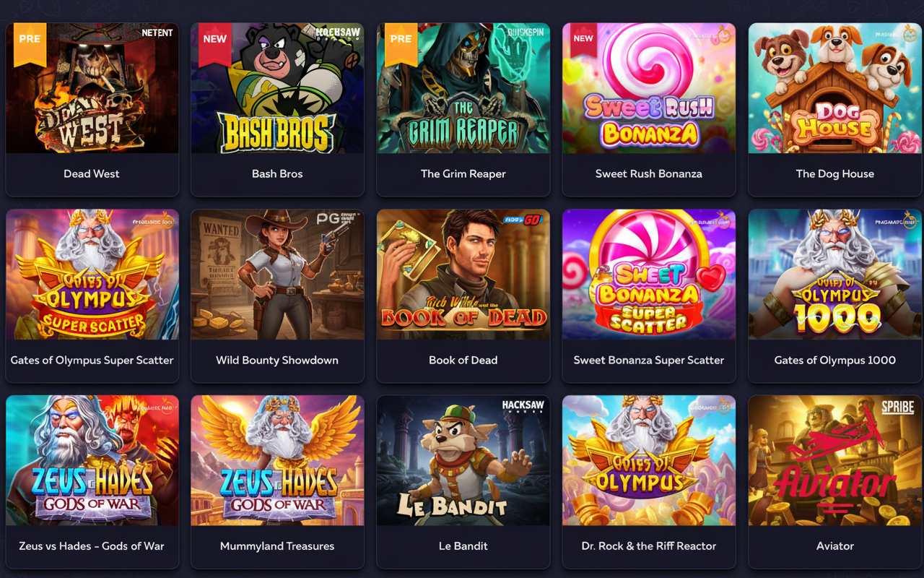Image resolution: width=924 pixels, height=578 pixels.
Task: Open the Gates of Olympus 1000 title
Action: click(x=835, y=360)
